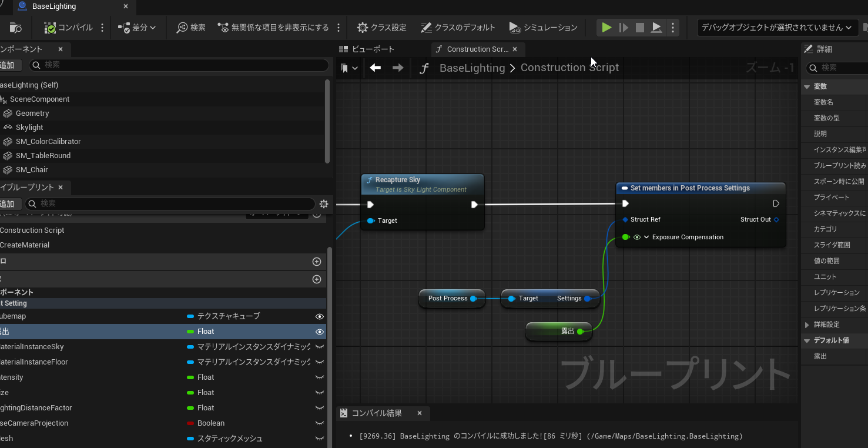Screen dimensions: 868x448
Task: Click the green Play button
Action: 606,28
